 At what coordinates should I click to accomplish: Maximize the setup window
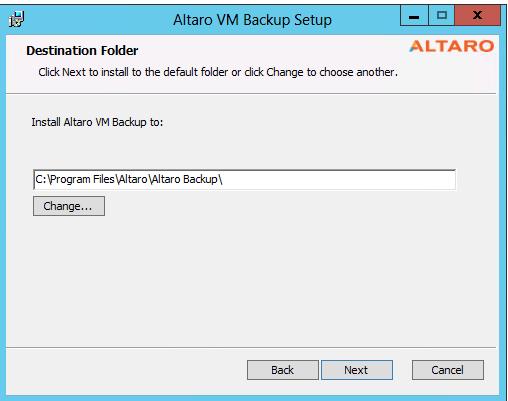[442, 16]
